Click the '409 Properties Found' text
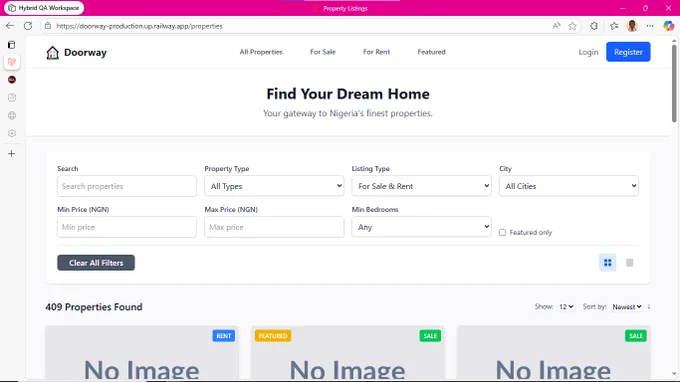This screenshot has height=382, width=680. (x=94, y=307)
